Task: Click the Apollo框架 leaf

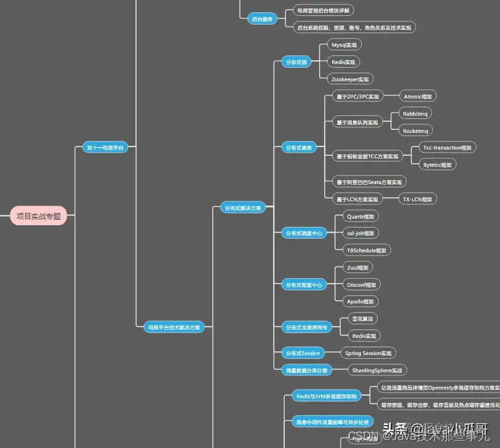Action: (x=360, y=301)
